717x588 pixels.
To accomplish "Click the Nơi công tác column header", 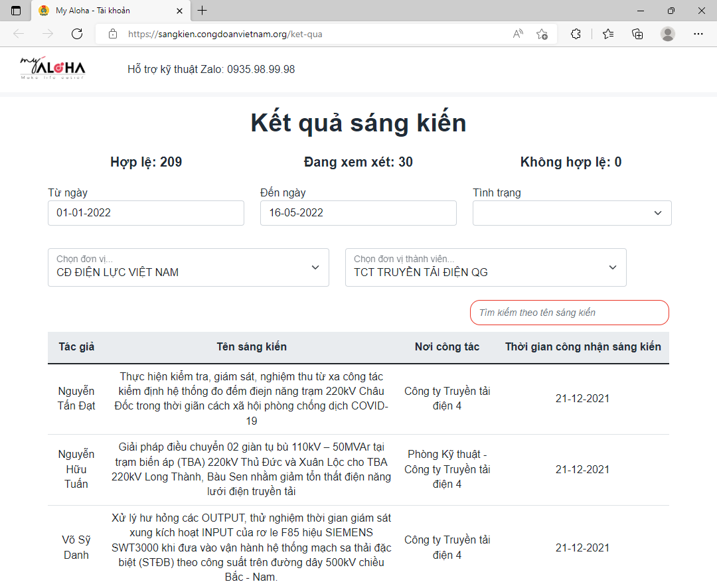I will [447, 347].
